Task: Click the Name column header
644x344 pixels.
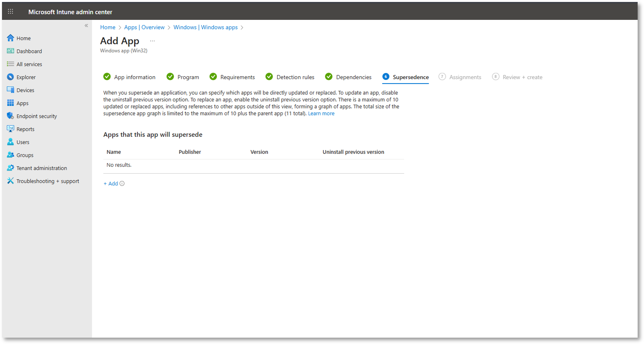Action: tap(114, 152)
